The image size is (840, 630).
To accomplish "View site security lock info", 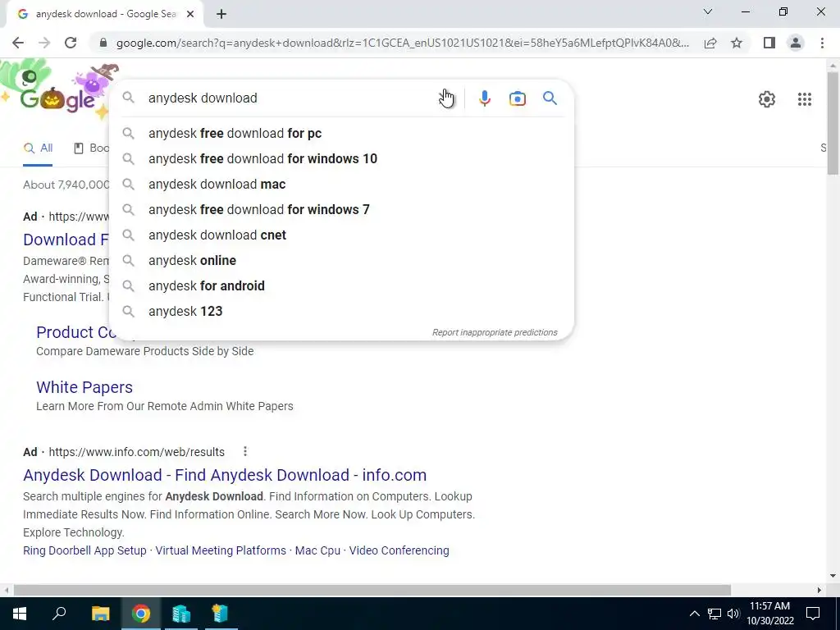I will tap(103, 43).
